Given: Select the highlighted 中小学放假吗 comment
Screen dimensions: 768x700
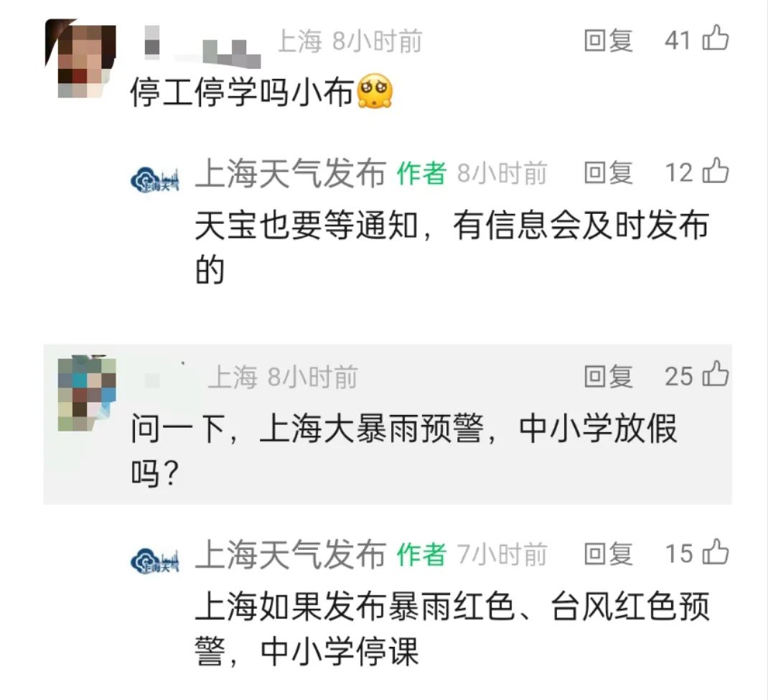Looking at the screenshot, I should pyautogui.click(x=404, y=450).
